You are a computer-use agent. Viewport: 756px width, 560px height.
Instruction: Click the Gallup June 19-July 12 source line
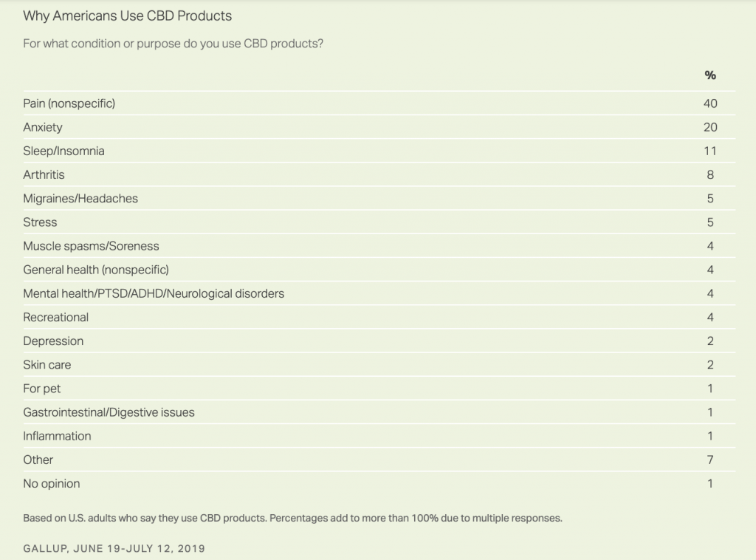(114, 548)
